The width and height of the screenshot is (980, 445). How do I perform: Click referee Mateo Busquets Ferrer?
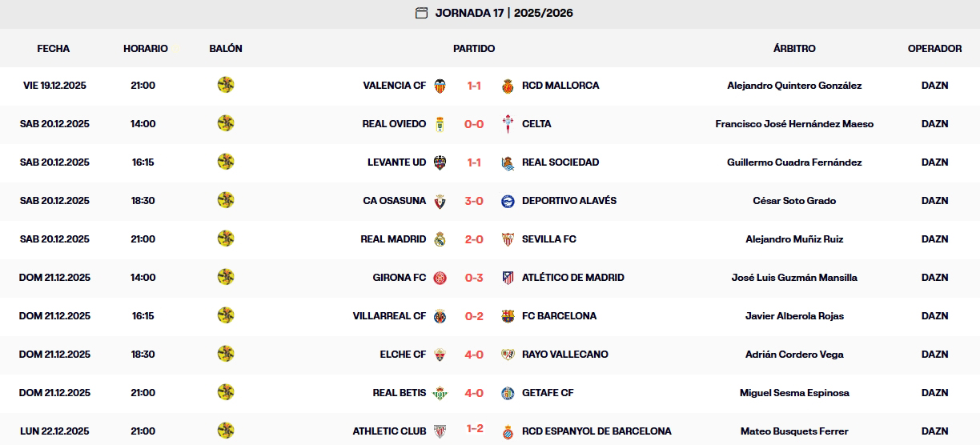[x=794, y=431]
